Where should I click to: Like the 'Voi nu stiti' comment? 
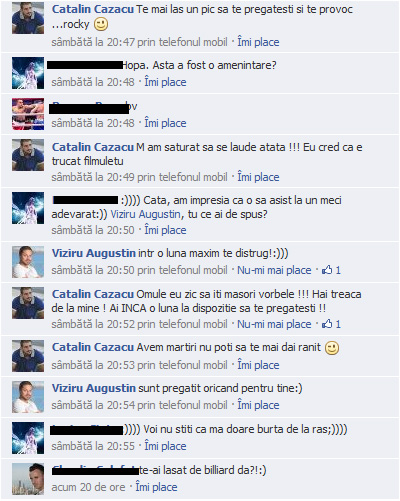click(165, 446)
